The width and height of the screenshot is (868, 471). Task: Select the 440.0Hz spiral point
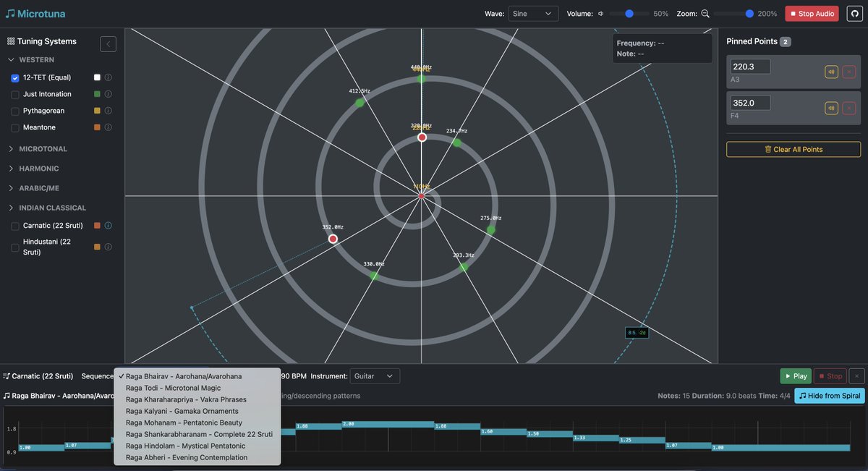[421, 77]
